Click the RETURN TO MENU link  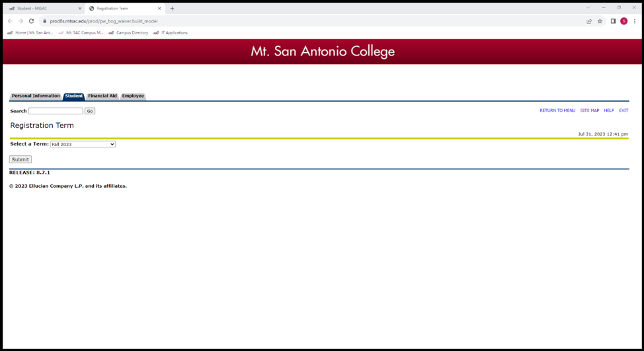pos(557,110)
